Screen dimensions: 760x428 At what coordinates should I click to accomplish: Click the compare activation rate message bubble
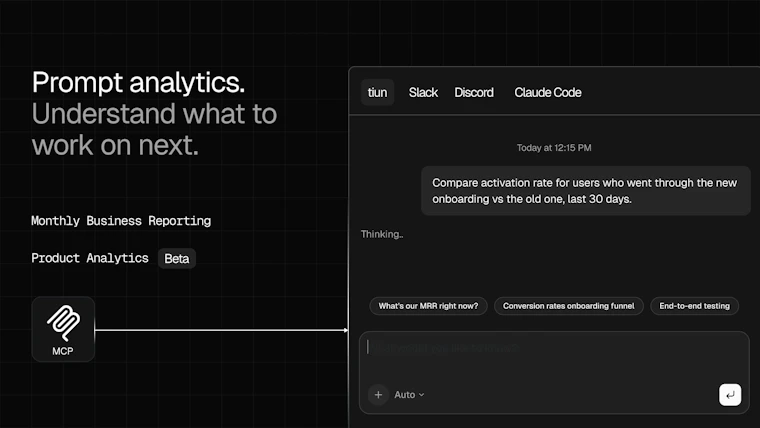[586, 190]
